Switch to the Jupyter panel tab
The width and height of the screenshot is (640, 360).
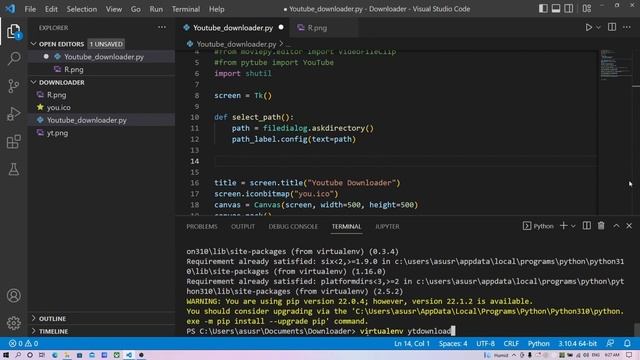click(387, 227)
